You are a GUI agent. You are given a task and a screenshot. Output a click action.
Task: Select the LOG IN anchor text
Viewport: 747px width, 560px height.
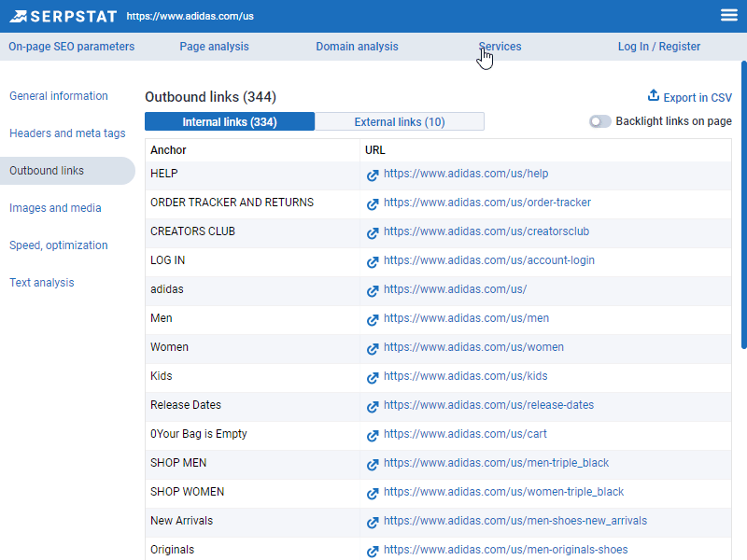(168, 260)
